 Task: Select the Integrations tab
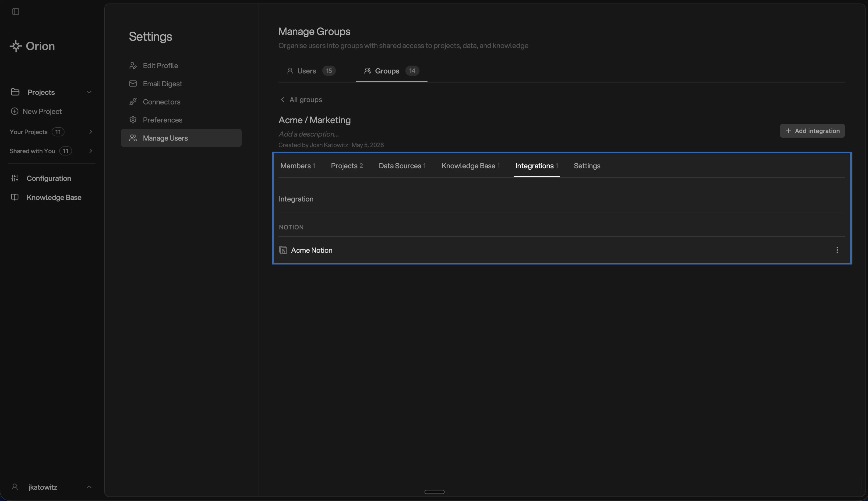(x=536, y=166)
